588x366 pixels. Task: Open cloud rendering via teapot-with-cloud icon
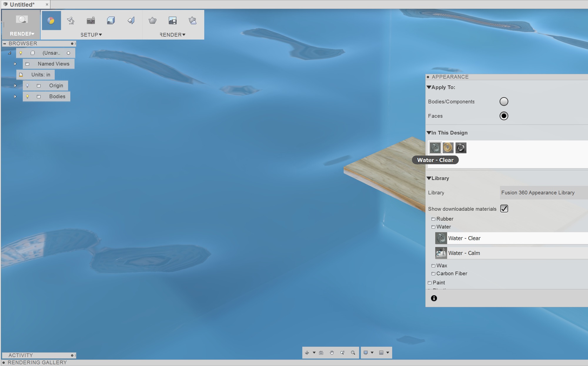tap(192, 20)
